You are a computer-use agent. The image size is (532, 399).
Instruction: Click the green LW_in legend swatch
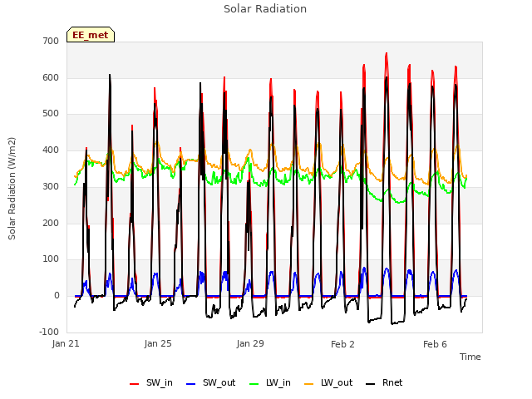click(254, 384)
